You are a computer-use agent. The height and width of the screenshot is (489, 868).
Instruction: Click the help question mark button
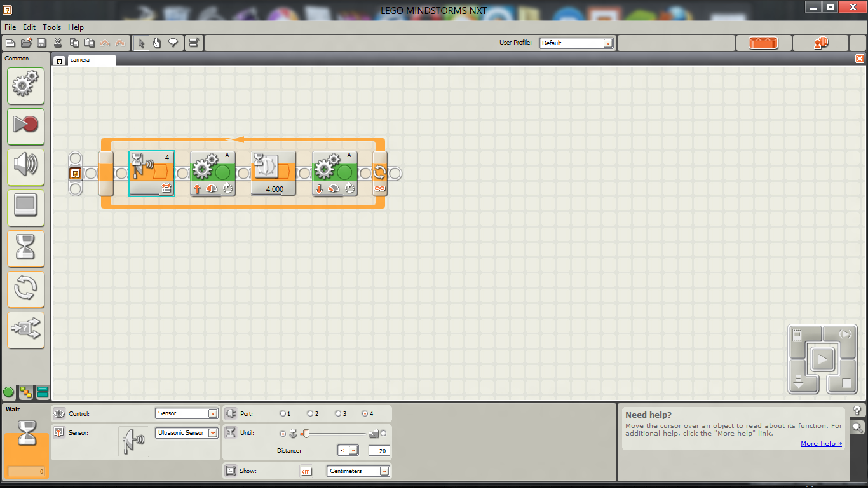click(x=857, y=411)
